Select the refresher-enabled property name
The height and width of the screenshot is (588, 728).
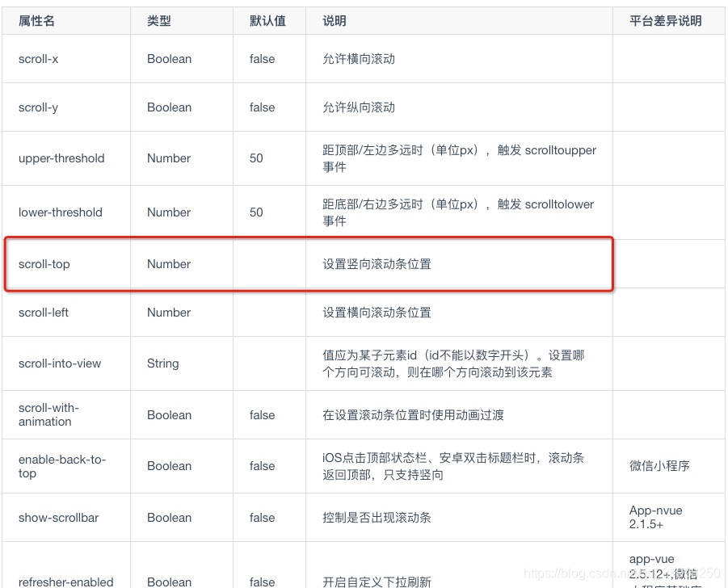(66, 582)
